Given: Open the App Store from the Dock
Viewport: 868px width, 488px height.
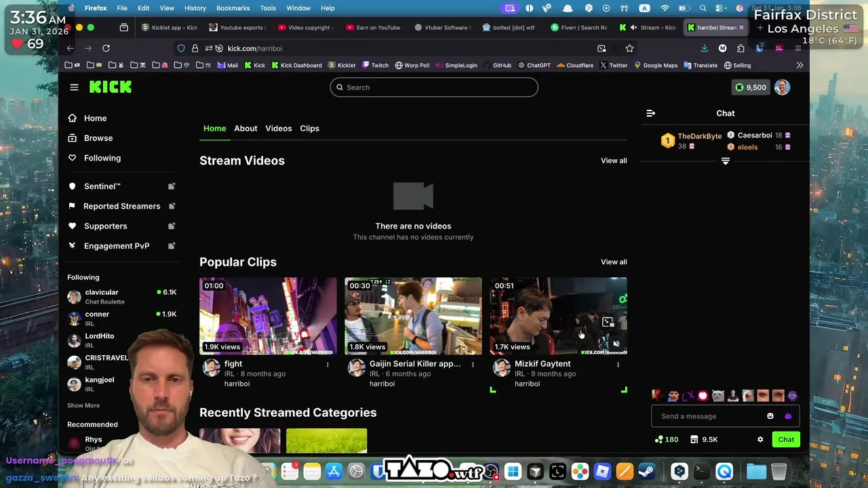Looking at the screenshot, I should point(334,471).
